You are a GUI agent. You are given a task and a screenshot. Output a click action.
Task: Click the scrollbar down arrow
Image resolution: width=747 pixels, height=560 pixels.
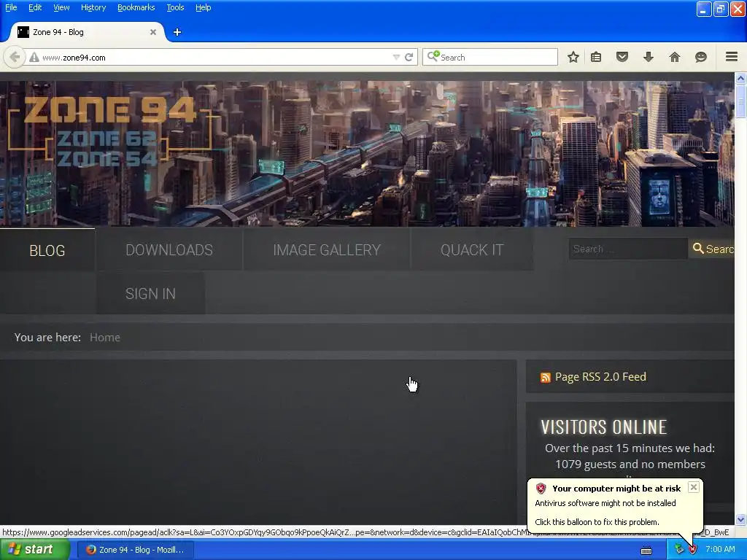pos(740,519)
